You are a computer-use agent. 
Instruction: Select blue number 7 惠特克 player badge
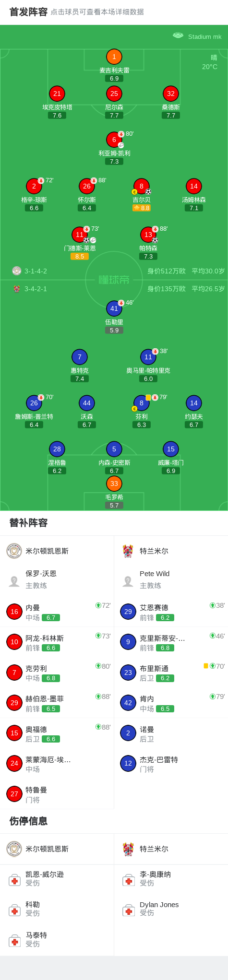[x=80, y=357]
